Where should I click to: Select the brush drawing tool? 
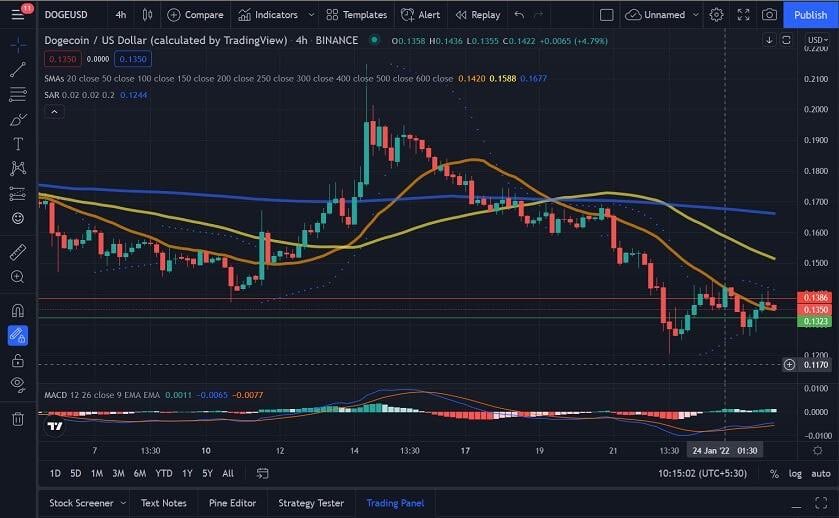(x=18, y=119)
